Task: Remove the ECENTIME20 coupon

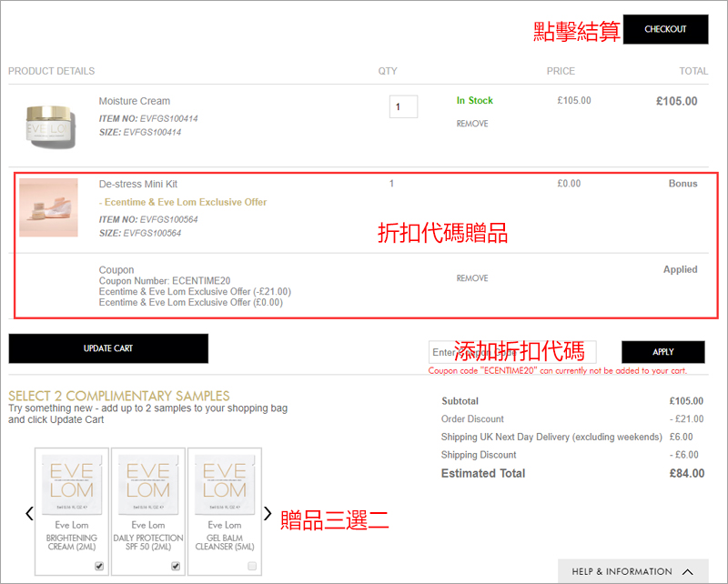Action: pos(472,278)
